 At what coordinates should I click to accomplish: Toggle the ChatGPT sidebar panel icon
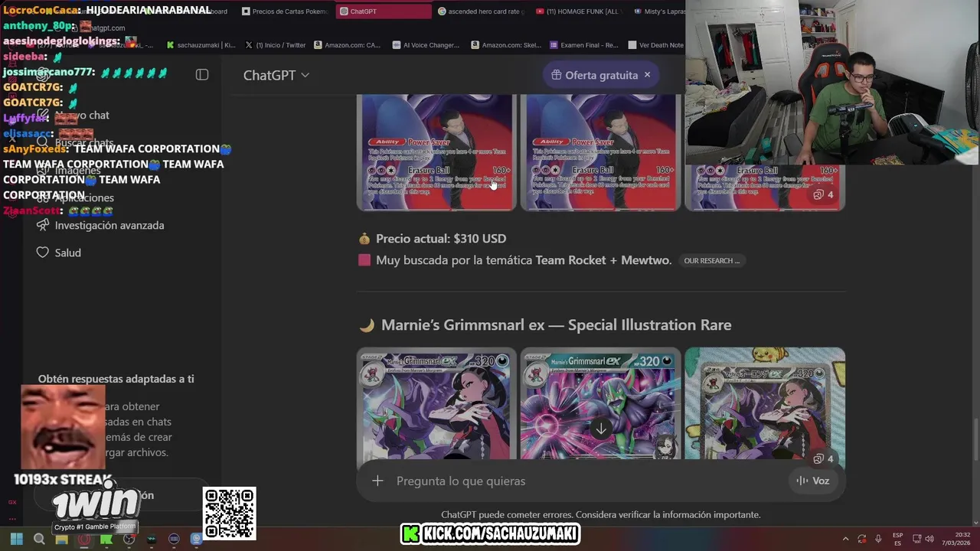[202, 75]
